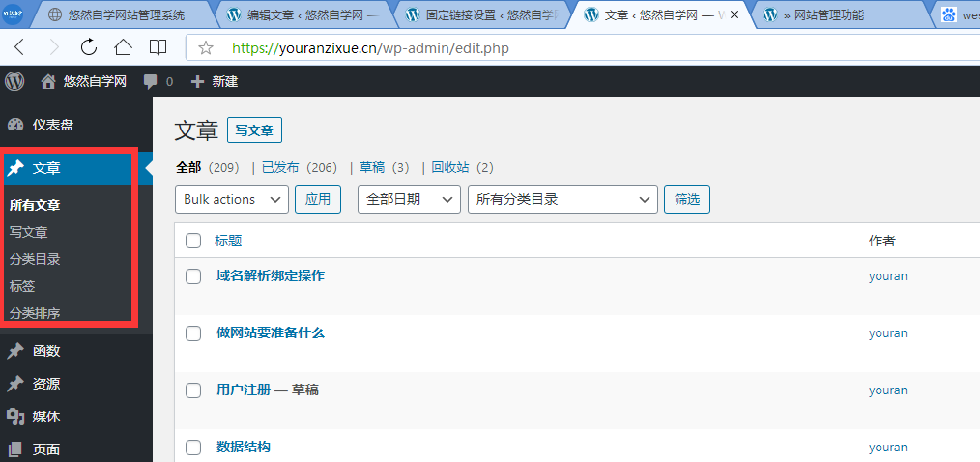The width and height of the screenshot is (980, 462).
Task: Select all posts with the 标题 header checkbox
Action: [x=193, y=241]
